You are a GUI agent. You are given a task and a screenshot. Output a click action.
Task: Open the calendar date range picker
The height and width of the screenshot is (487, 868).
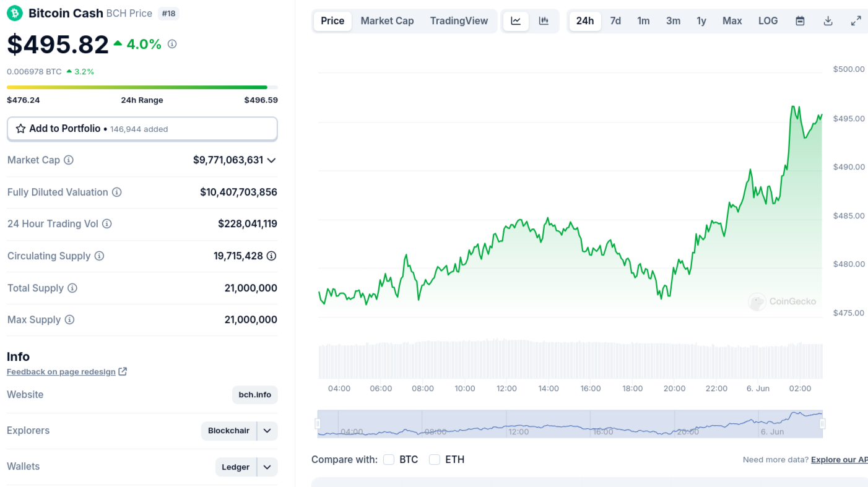tap(800, 20)
